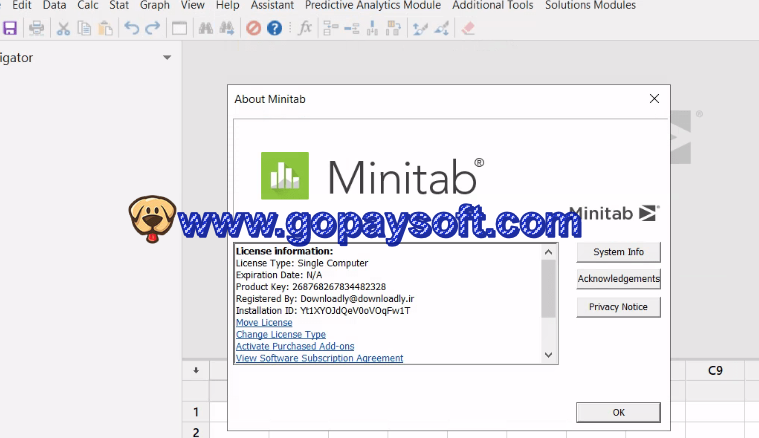Click license info scrollbar up arrow
Image resolution: width=759 pixels, height=438 pixels.
pos(548,252)
